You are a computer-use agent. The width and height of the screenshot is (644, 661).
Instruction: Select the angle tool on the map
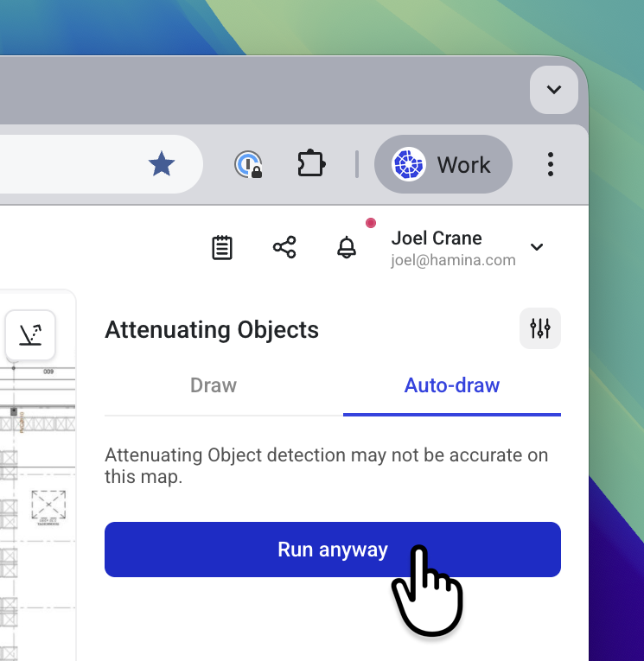point(30,334)
